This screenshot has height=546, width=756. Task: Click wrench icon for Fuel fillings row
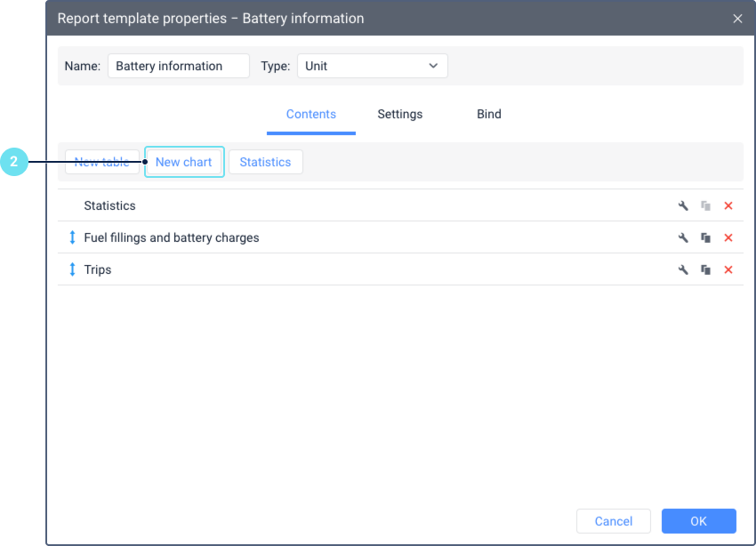[683, 238]
